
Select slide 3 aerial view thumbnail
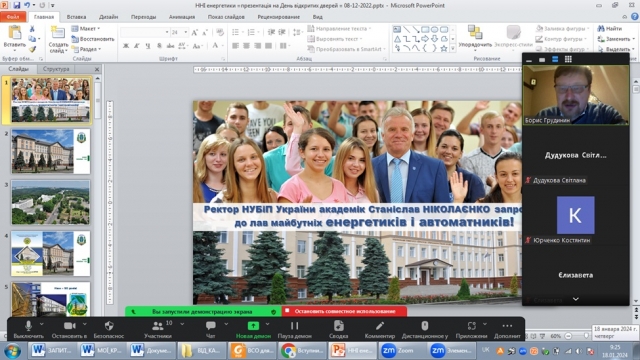pos(51,202)
